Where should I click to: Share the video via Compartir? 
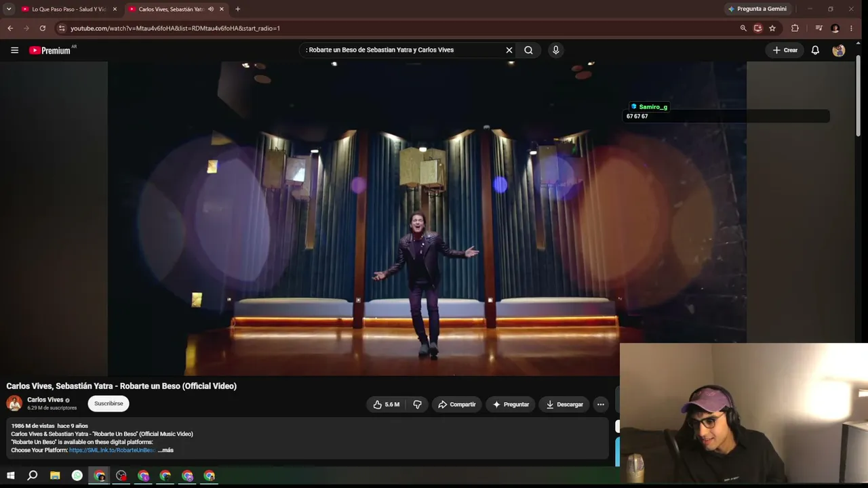[x=457, y=405]
